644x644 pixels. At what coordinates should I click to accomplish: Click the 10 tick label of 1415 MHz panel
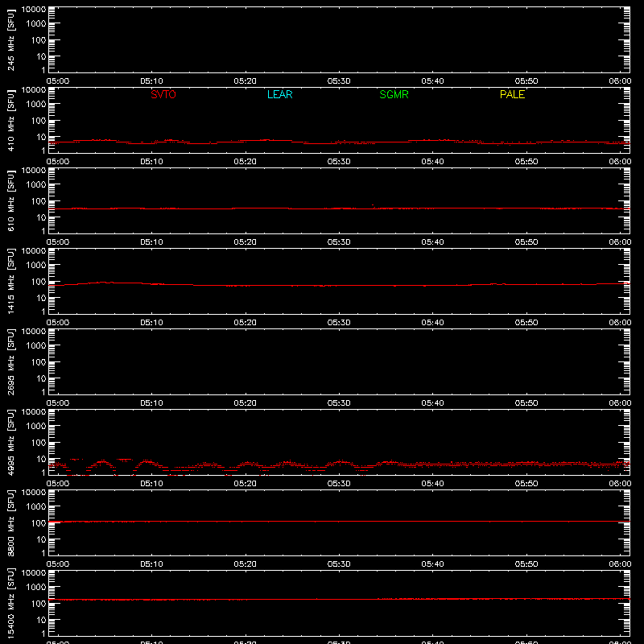click(x=41, y=298)
